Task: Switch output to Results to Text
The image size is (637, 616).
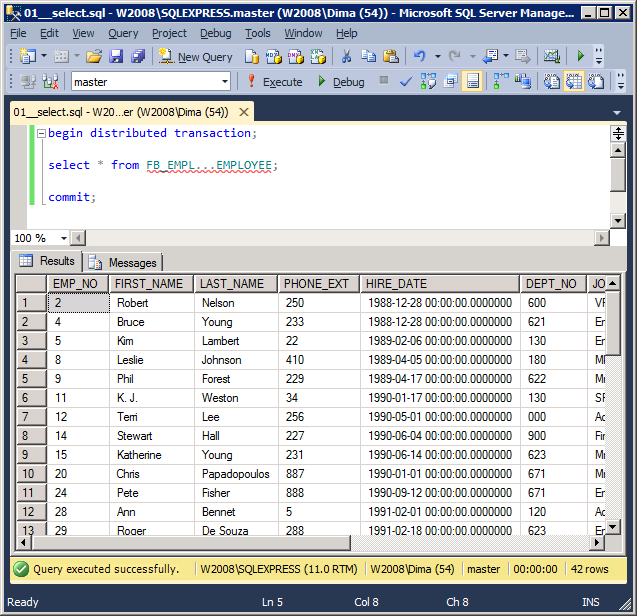Action: click(552, 81)
